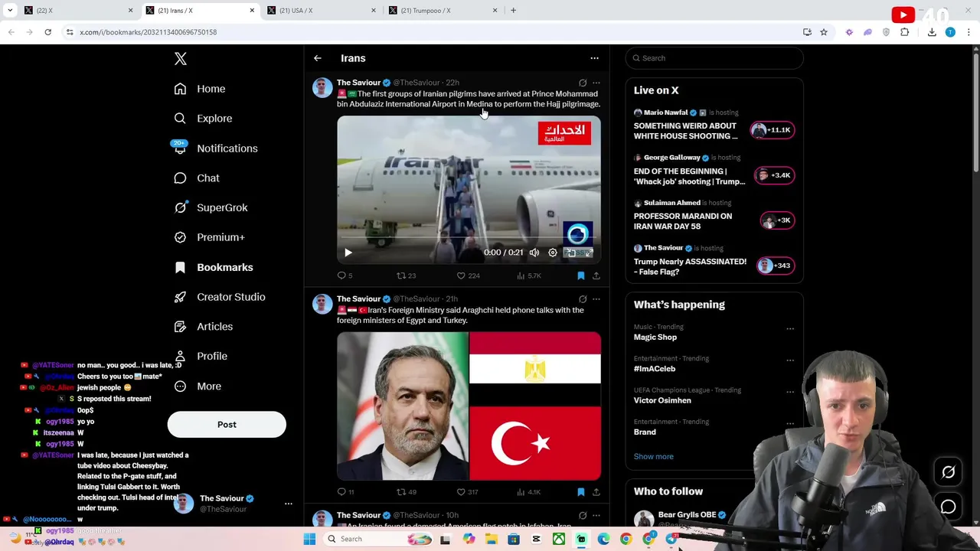
Task: Open options for Magic Shop trend
Action: pyautogui.click(x=790, y=329)
